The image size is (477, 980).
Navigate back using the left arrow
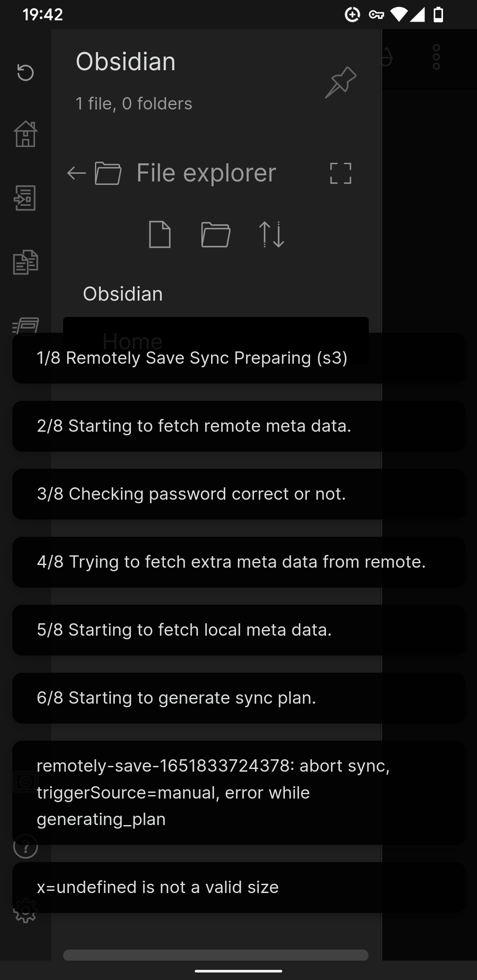76,172
